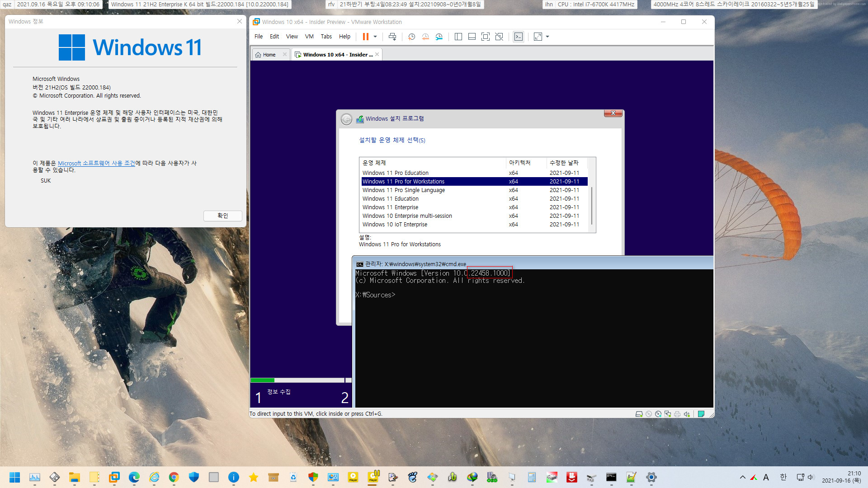Toggle the 한 Korean IME indicator in tray
The image size is (868, 488).
pos(783,477)
